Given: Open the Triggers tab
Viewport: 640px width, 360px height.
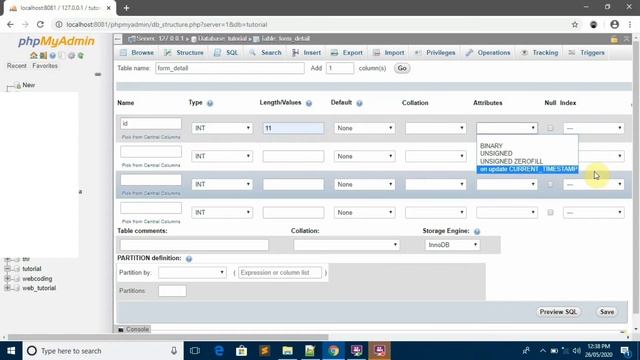Looking at the screenshot, I should point(587,53).
